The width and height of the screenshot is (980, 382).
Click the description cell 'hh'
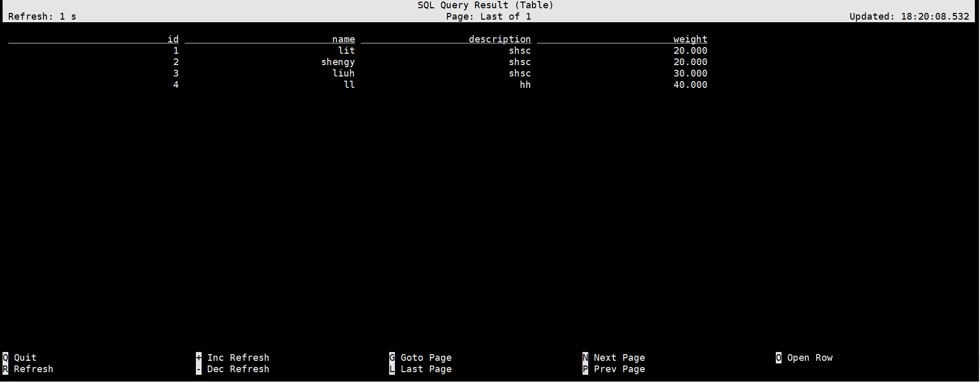pos(525,85)
